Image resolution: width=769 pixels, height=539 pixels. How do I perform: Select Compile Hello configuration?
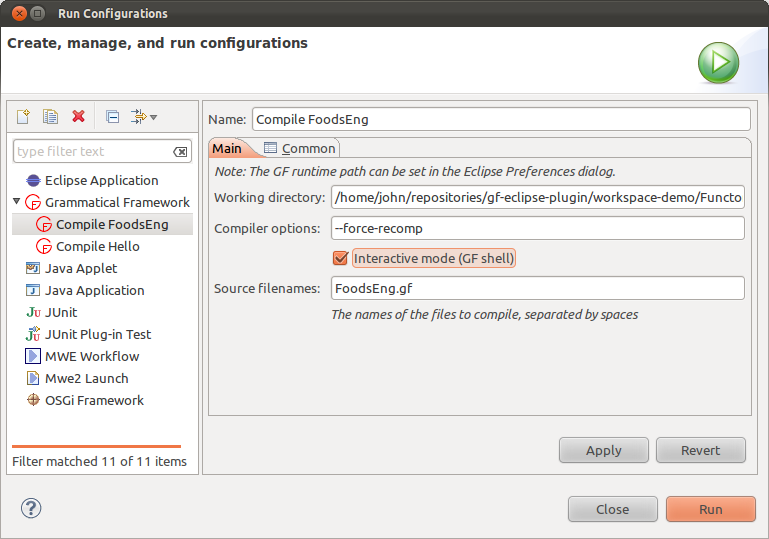(x=97, y=246)
